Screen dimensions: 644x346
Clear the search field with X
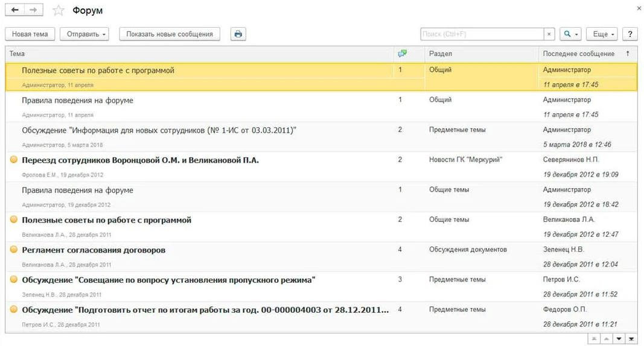click(549, 34)
